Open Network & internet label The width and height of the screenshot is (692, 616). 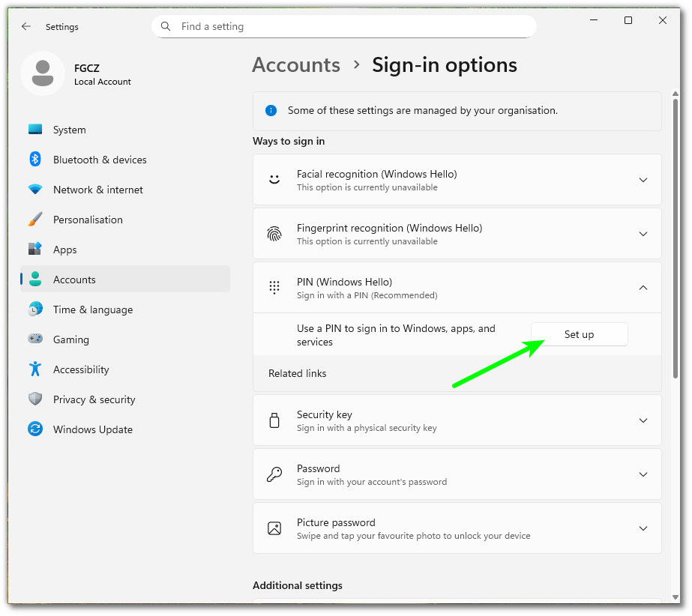98,190
